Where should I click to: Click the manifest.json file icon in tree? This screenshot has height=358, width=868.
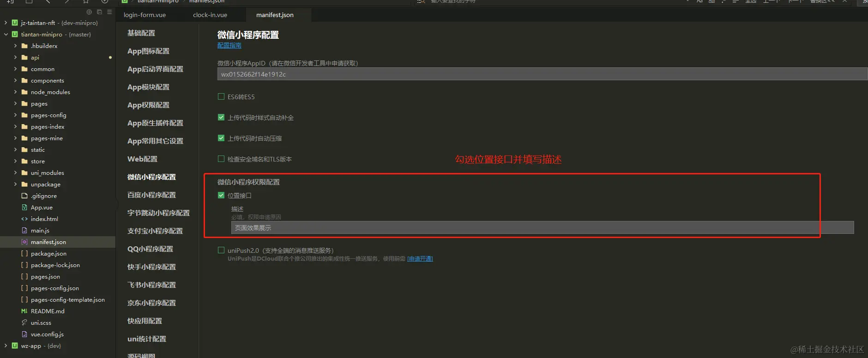pos(24,242)
